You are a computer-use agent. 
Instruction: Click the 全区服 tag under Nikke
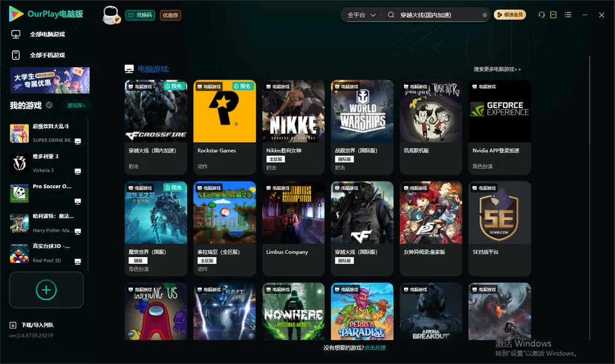point(276,159)
